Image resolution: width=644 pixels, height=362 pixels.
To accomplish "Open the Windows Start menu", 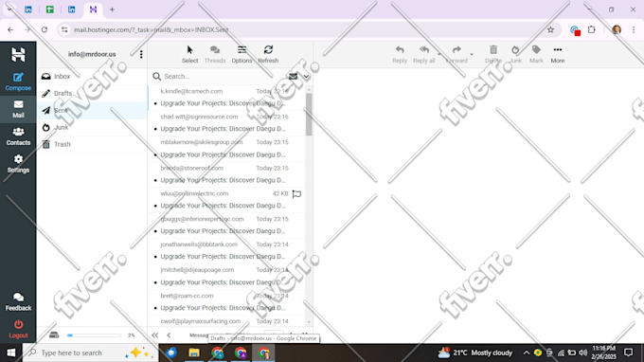I will pos(11,353).
